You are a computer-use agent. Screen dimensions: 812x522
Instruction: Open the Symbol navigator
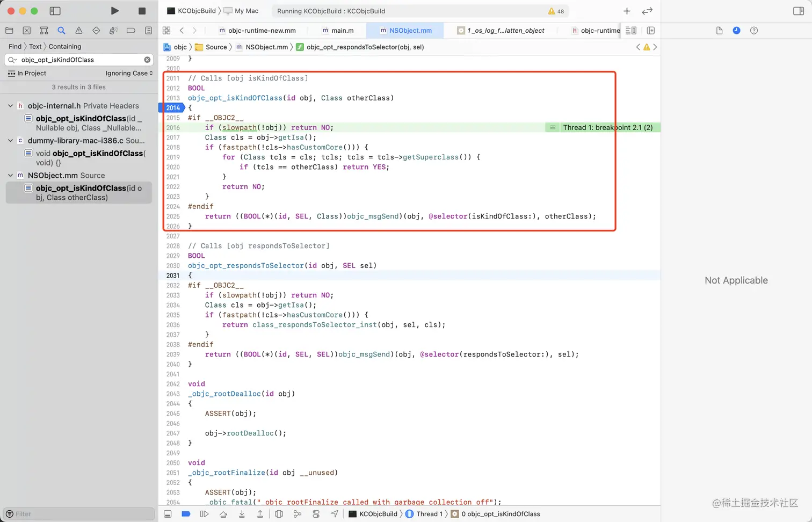[x=44, y=31]
